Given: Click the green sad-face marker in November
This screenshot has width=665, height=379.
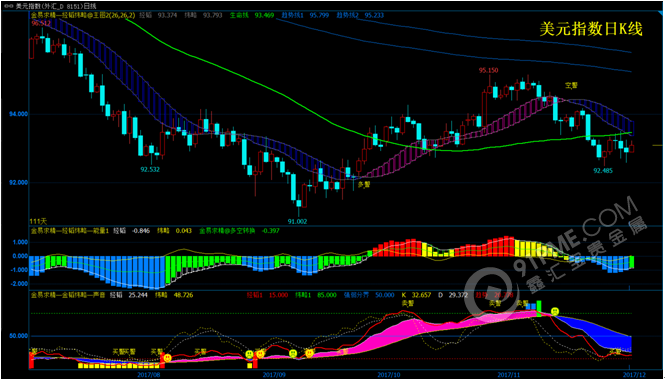Looking at the screenshot, I should pos(555,312).
